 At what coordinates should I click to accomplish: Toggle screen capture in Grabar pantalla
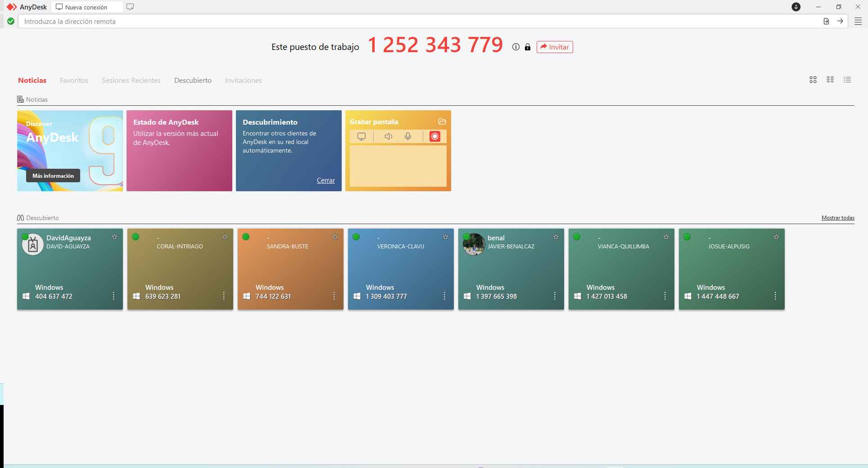362,136
